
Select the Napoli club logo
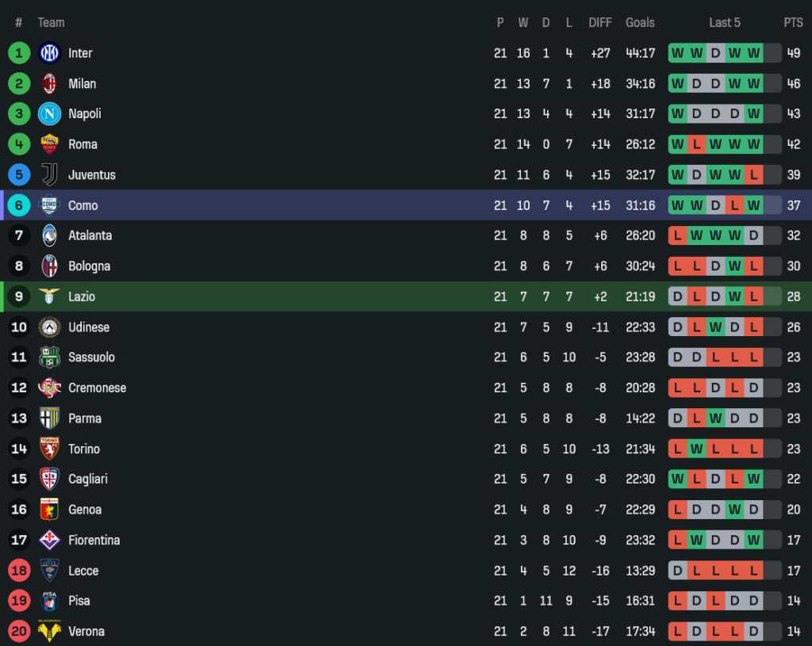tap(50, 114)
